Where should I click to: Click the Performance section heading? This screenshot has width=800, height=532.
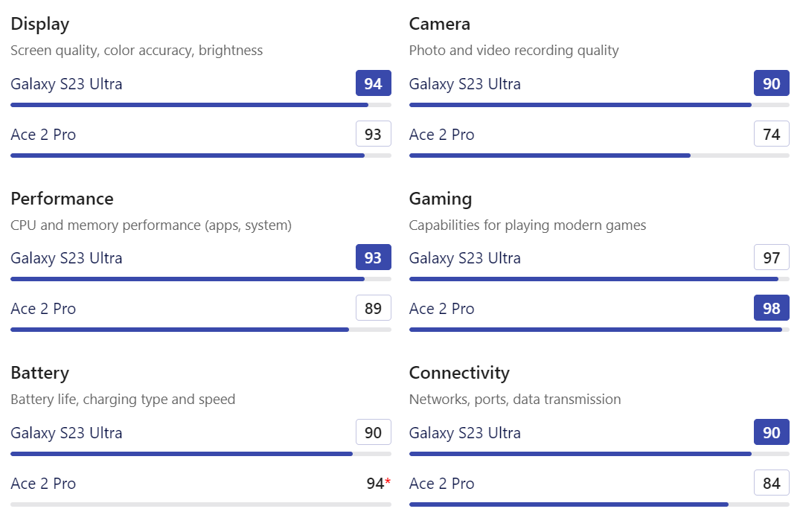pos(62,199)
